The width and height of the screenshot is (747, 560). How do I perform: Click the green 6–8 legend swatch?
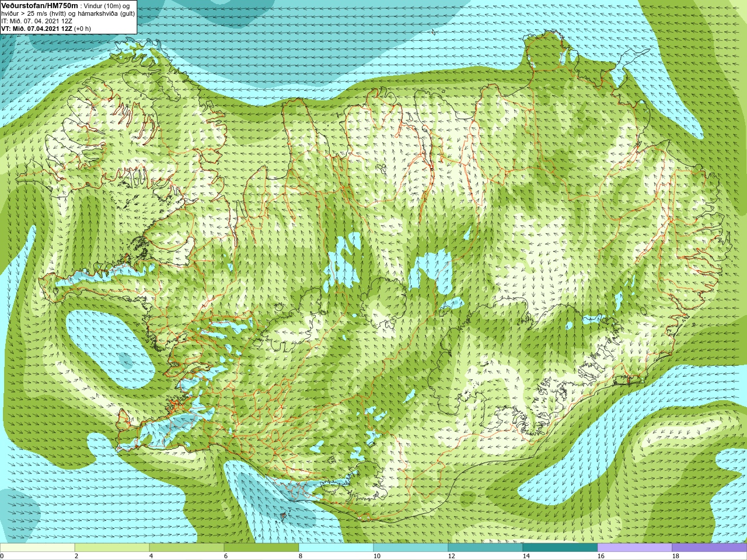click(x=261, y=548)
